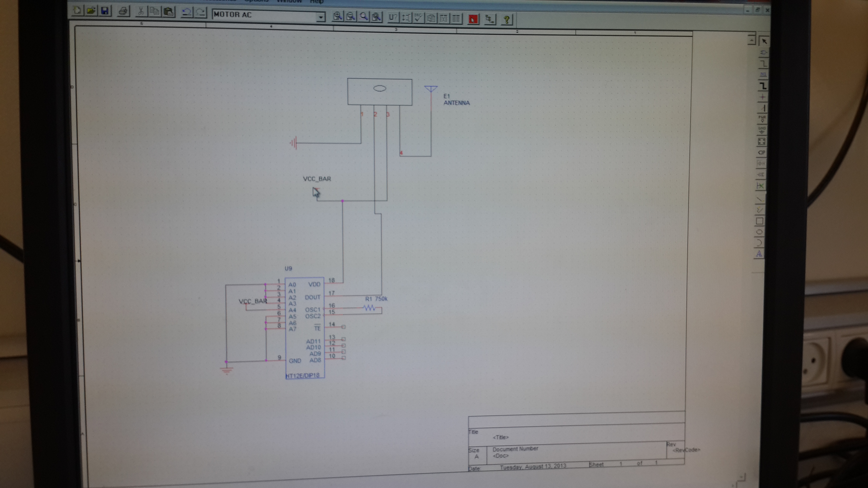Image resolution: width=868 pixels, height=488 pixels.
Task: Select the Place Ground symbol tool
Action: tap(762, 130)
